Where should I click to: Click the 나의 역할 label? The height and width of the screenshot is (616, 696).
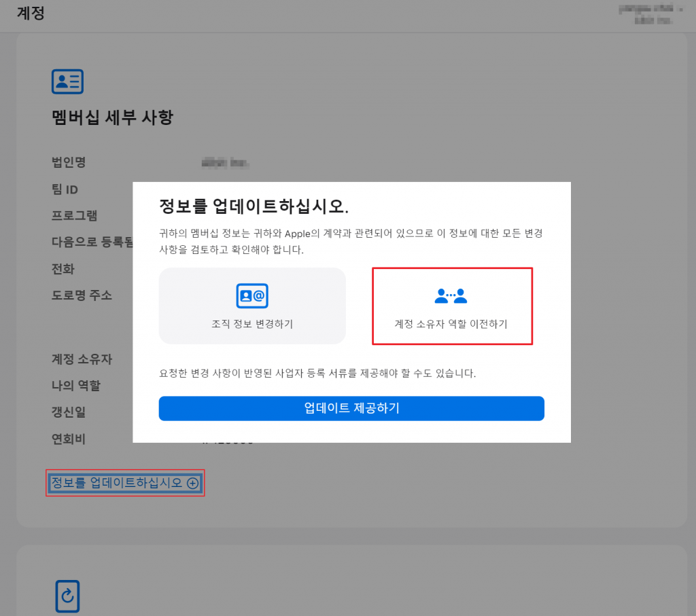click(x=76, y=385)
